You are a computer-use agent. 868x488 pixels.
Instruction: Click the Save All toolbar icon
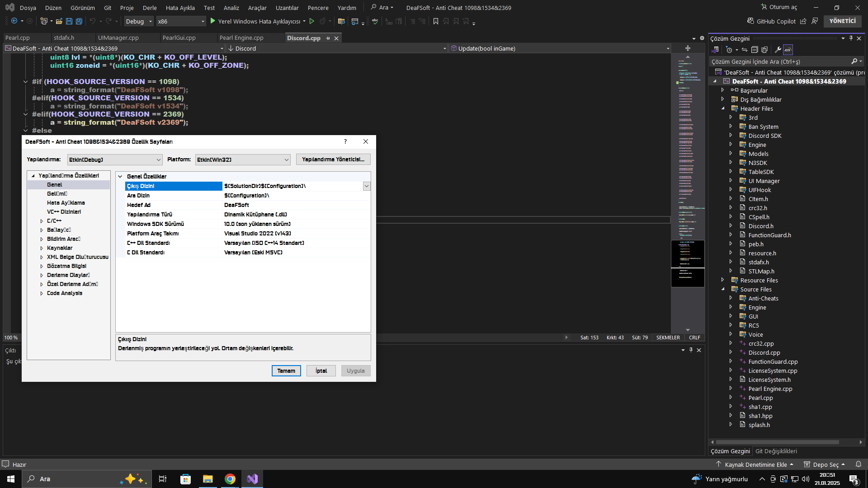(79, 21)
